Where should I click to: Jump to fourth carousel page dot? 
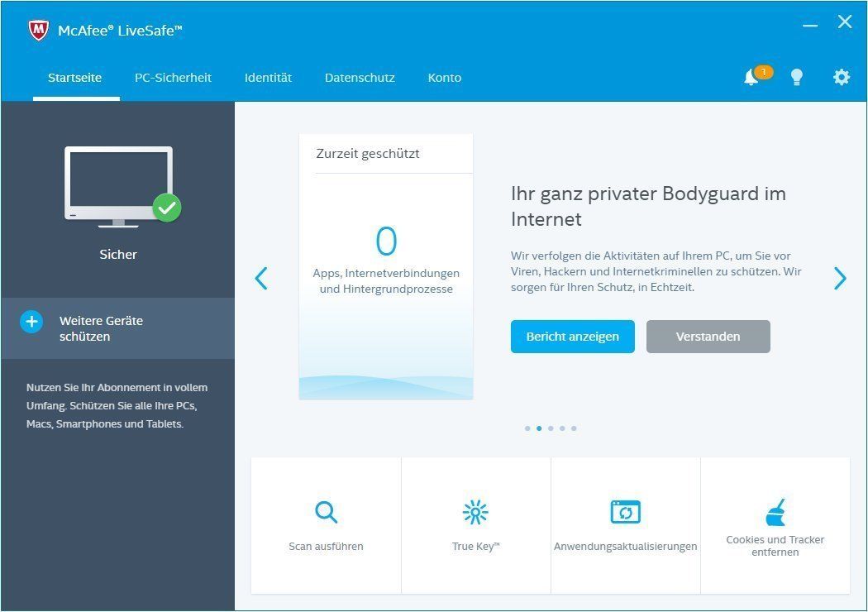[x=562, y=428]
